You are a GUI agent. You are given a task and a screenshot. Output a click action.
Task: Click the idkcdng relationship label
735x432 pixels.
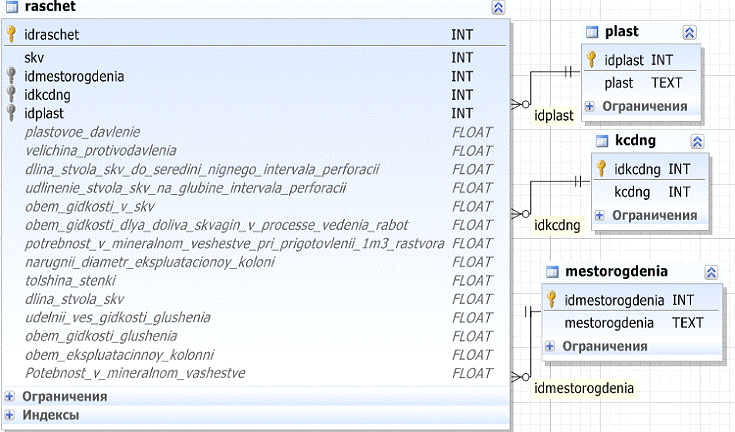(558, 225)
